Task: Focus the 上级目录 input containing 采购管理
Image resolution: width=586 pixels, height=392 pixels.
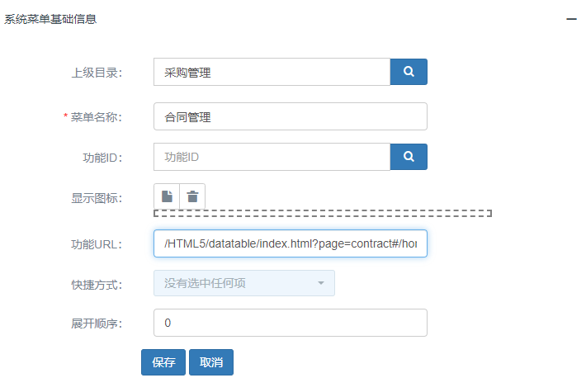Action: click(272, 72)
